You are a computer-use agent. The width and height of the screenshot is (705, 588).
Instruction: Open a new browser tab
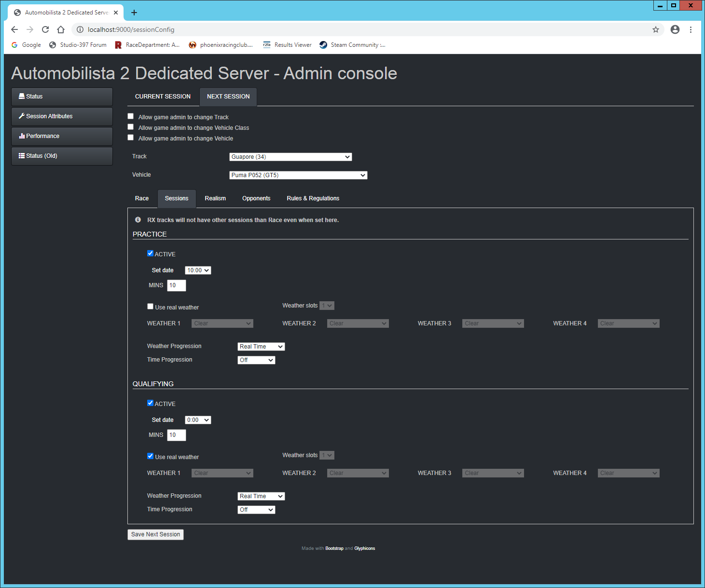[134, 13]
